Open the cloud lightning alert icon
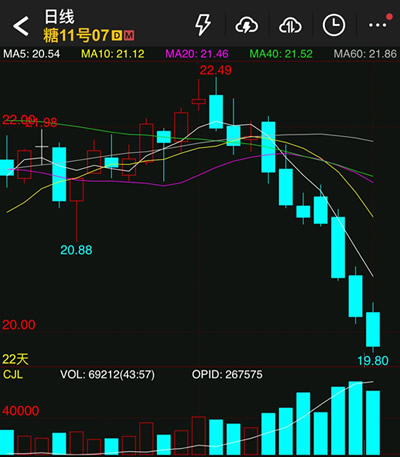The image size is (400, 457). click(x=247, y=25)
